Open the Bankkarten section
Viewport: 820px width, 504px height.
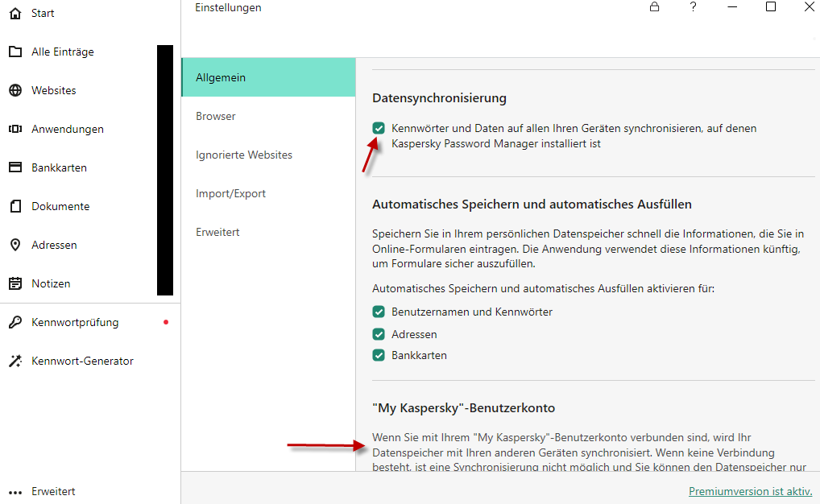pyautogui.click(x=59, y=167)
